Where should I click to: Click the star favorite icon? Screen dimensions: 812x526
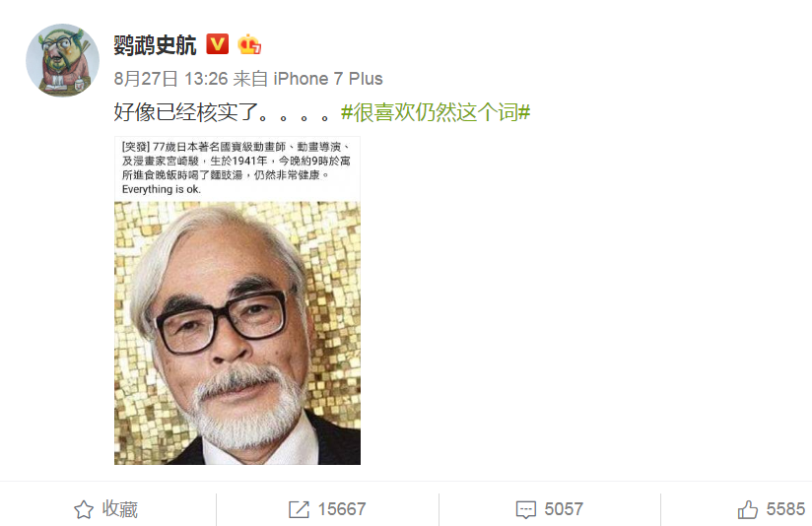click(x=84, y=509)
